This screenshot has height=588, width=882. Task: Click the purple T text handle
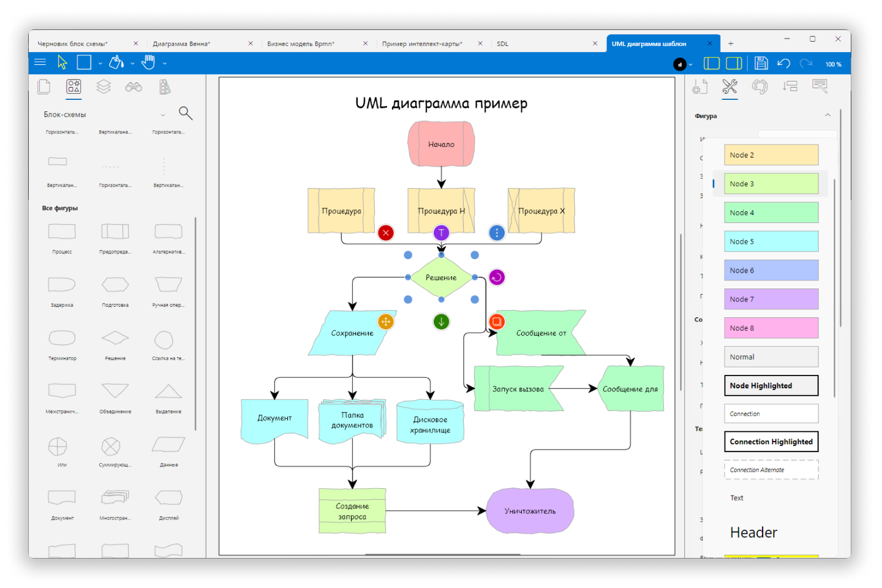tap(441, 233)
